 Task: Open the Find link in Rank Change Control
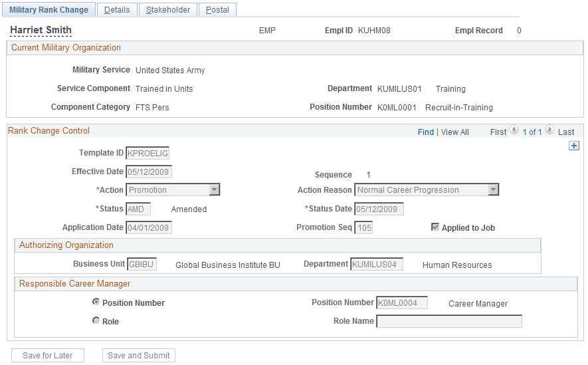pos(426,132)
